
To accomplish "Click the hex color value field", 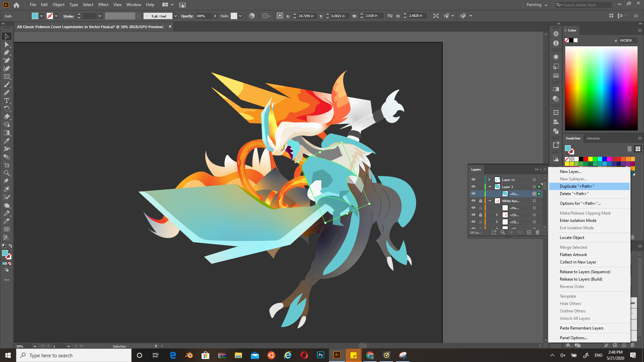I will tap(628, 40).
